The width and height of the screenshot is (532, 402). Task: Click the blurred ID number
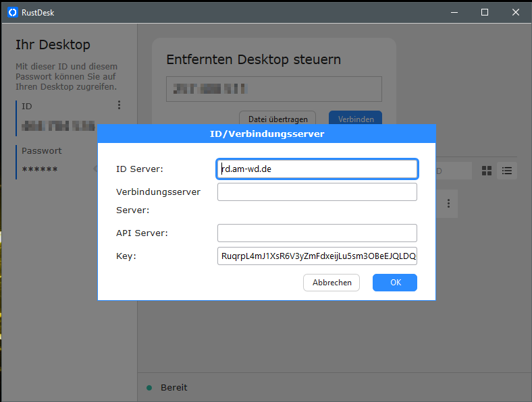pyautogui.click(x=58, y=125)
